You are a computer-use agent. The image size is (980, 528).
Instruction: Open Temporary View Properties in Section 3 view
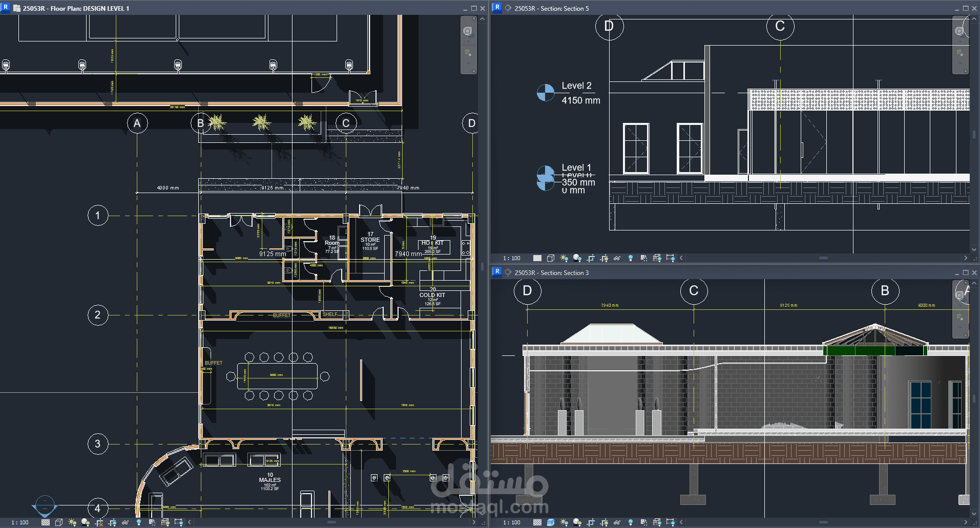pyautogui.click(x=644, y=522)
